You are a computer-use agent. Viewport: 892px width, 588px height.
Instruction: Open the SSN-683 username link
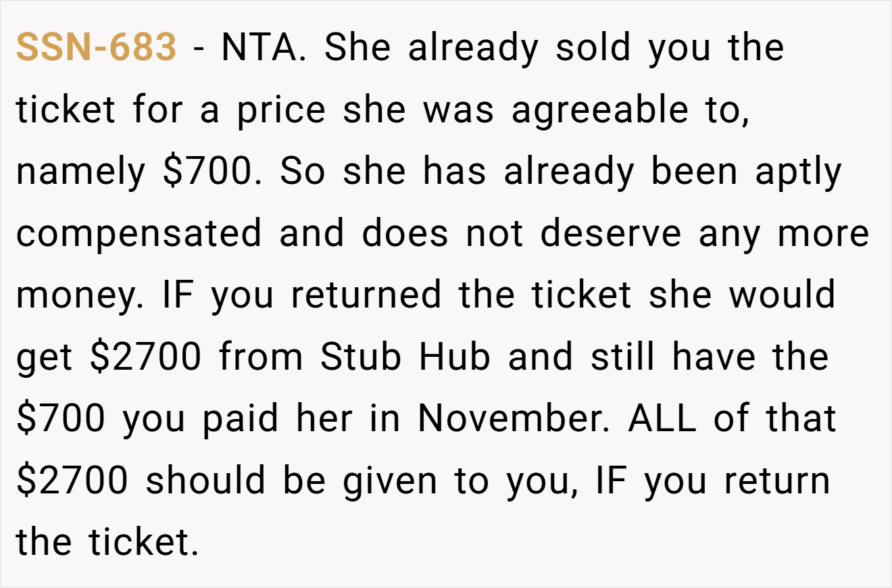97,47
